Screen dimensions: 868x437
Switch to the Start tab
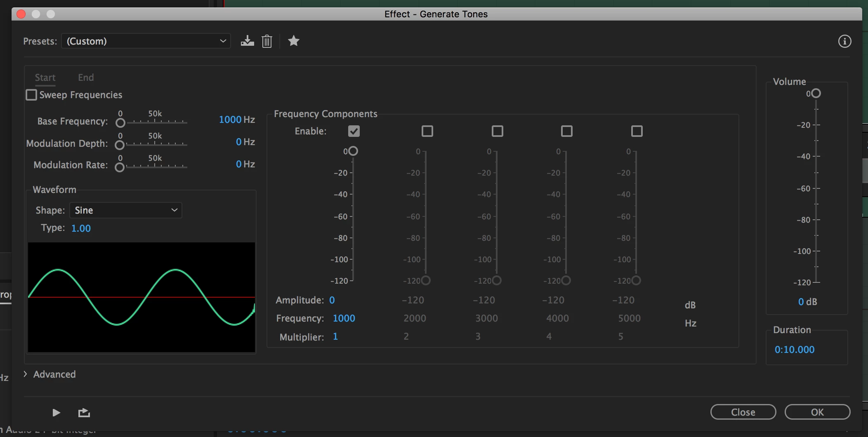point(45,78)
